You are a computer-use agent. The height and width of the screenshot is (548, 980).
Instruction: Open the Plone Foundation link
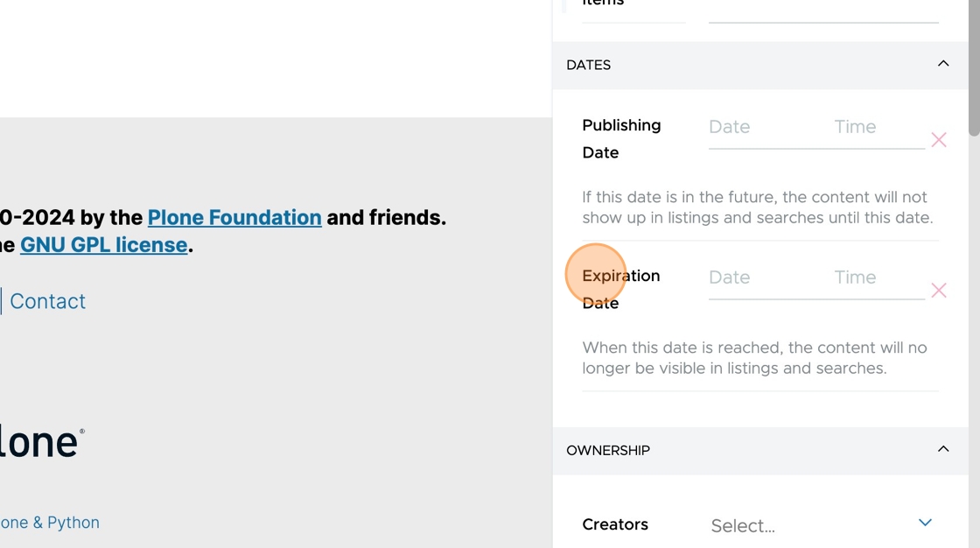tap(234, 218)
